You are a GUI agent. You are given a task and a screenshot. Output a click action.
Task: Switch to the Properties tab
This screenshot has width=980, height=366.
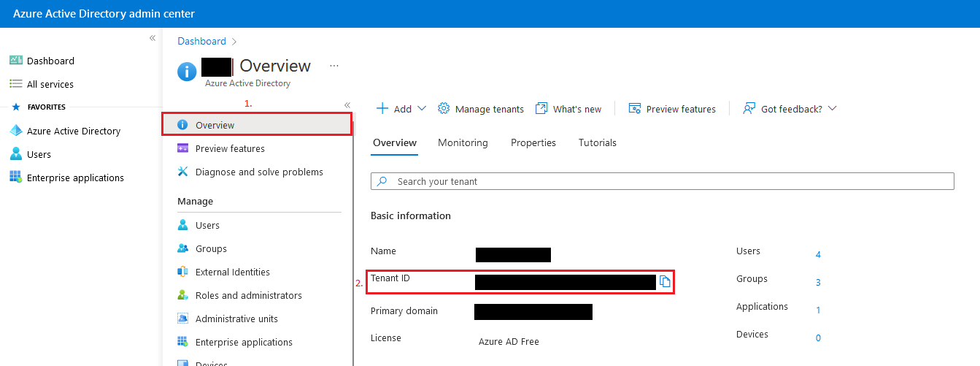pos(533,143)
